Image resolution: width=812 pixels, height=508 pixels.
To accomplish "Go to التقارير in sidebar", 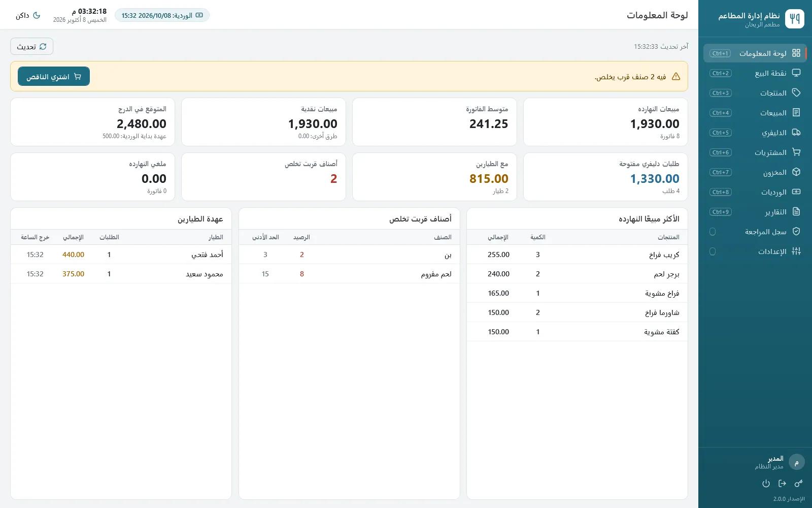I will 755,212.
